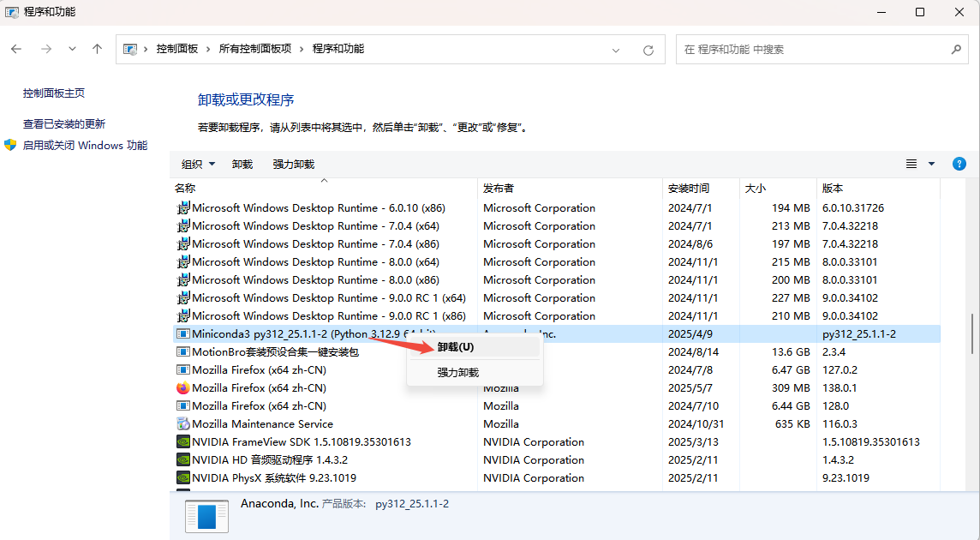Viewport: 980px width, 540px height.
Task: Expand the chevron after 所有控制面板项 breadcrumb
Action: point(302,49)
